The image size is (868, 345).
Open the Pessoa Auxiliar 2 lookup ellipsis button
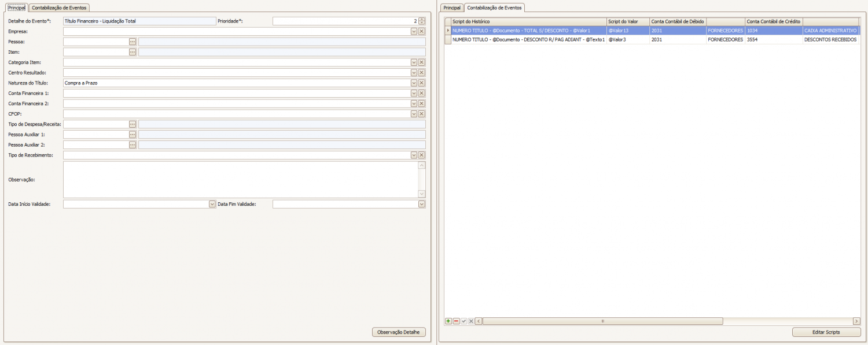pos(133,145)
